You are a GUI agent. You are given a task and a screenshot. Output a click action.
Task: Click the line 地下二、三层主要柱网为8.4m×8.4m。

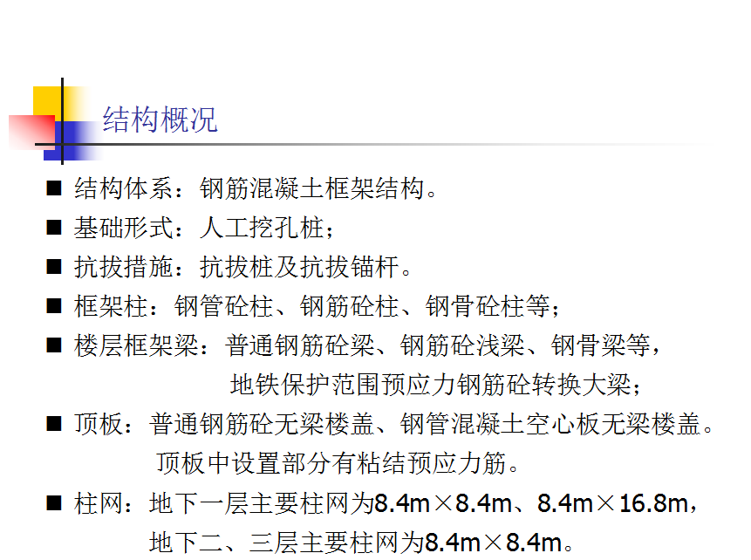click(361, 543)
